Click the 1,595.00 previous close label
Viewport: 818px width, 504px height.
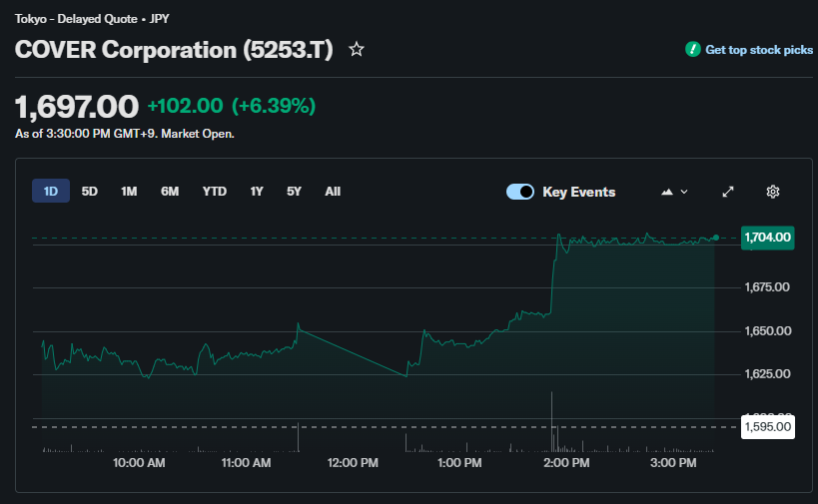[x=767, y=427]
